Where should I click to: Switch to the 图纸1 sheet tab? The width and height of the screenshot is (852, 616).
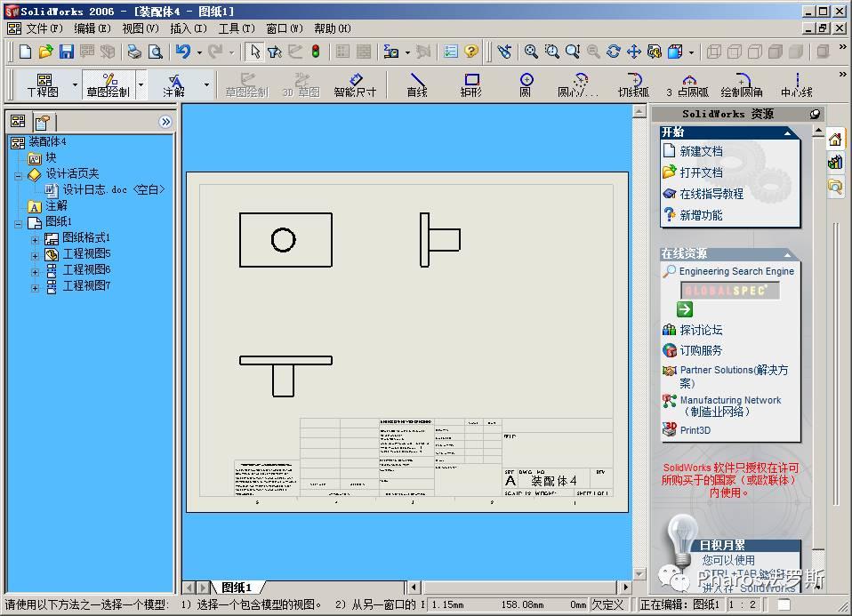click(x=236, y=588)
